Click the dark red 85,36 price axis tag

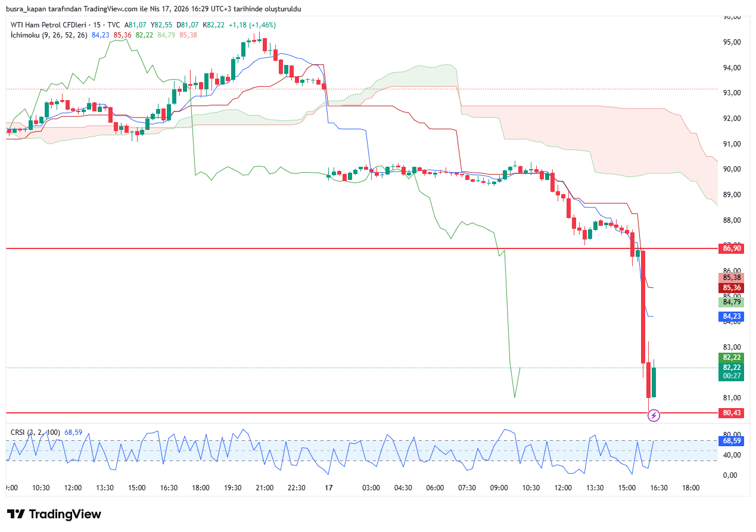tap(731, 287)
